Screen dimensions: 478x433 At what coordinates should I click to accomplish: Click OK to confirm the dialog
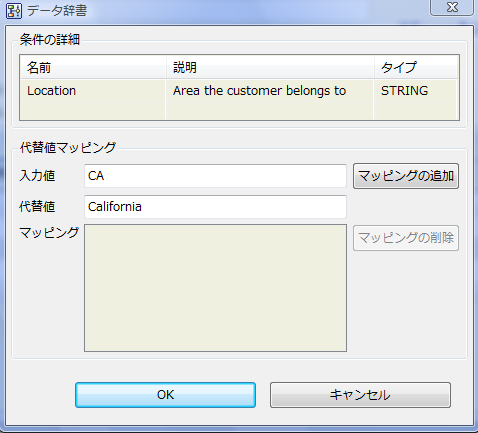click(x=165, y=395)
